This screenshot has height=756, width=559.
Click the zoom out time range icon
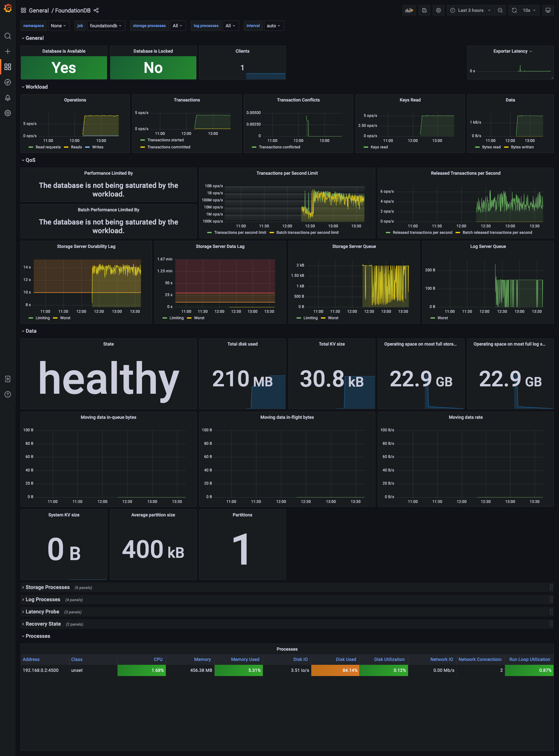click(500, 11)
